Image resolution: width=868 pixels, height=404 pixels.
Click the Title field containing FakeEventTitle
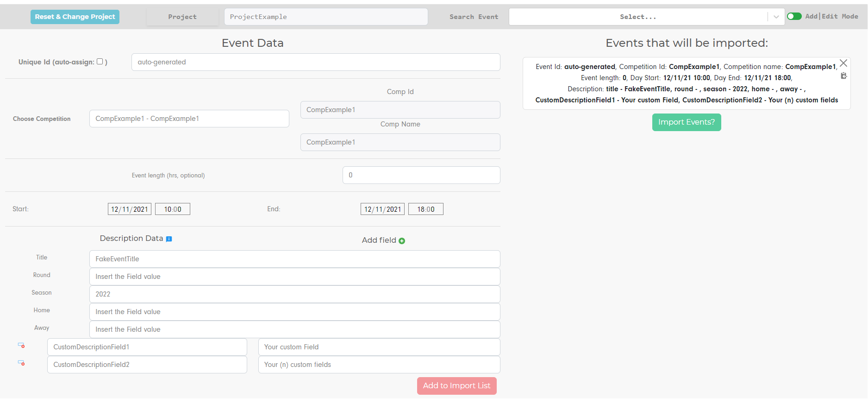pyautogui.click(x=294, y=259)
